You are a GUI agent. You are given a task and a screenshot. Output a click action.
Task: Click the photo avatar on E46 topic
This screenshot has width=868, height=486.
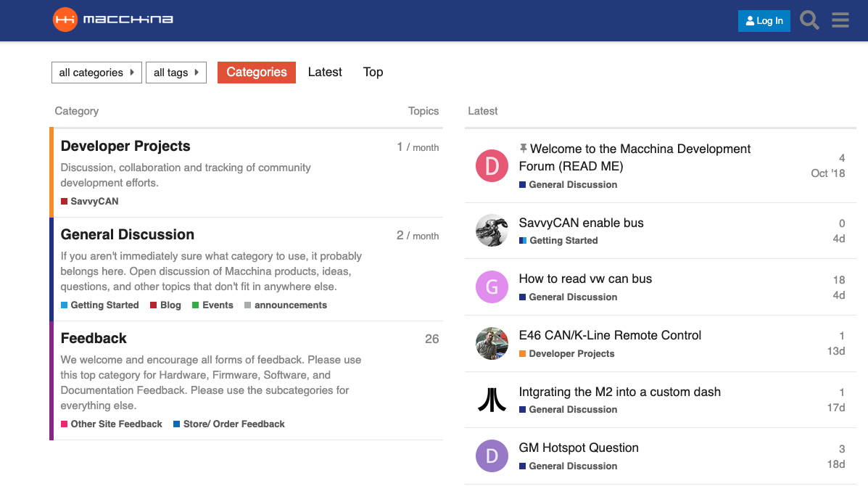tap(492, 343)
